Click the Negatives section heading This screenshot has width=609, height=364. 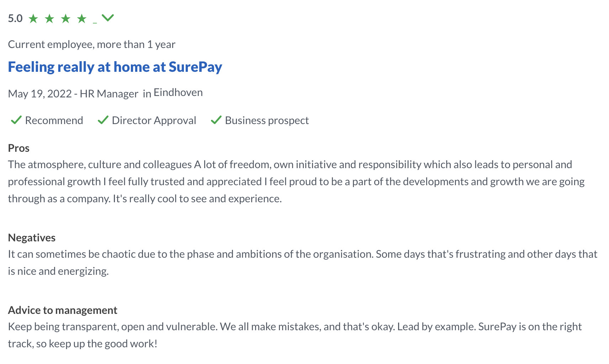point(32,237)
